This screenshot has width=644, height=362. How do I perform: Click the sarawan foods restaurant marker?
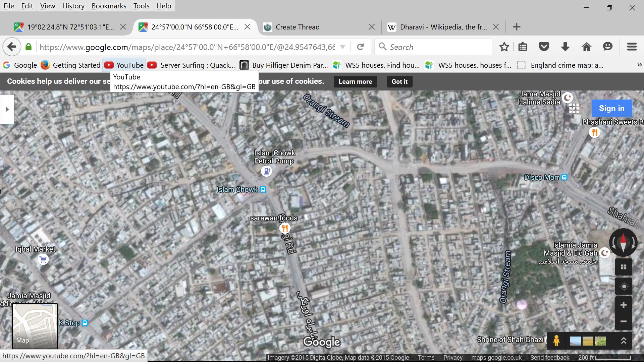tap(285, 229)
